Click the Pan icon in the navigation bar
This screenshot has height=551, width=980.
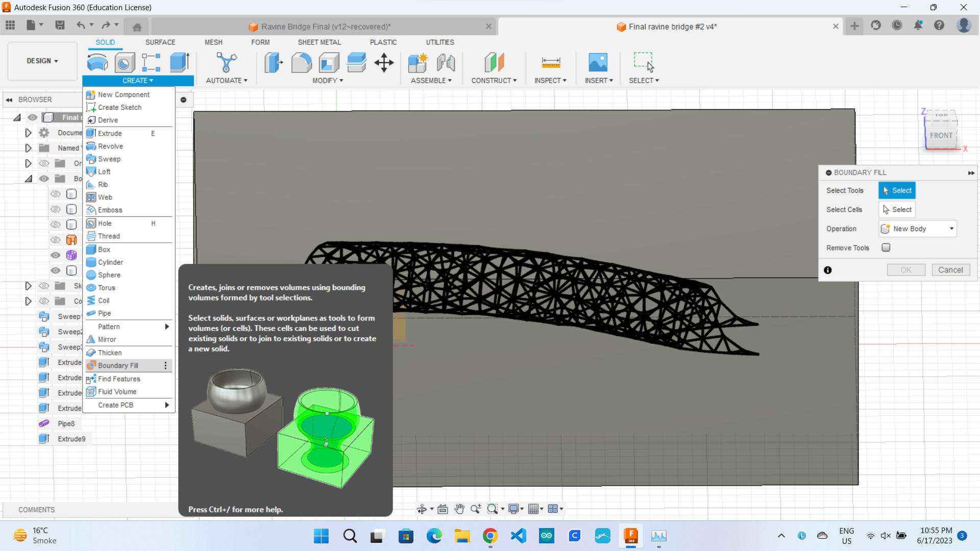coord(459,509)
